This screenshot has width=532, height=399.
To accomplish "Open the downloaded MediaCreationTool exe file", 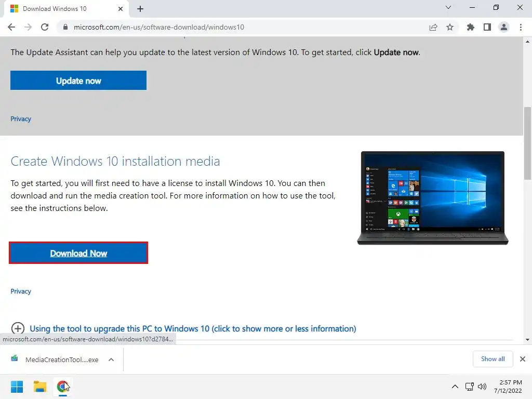I will tap(54, 360).
